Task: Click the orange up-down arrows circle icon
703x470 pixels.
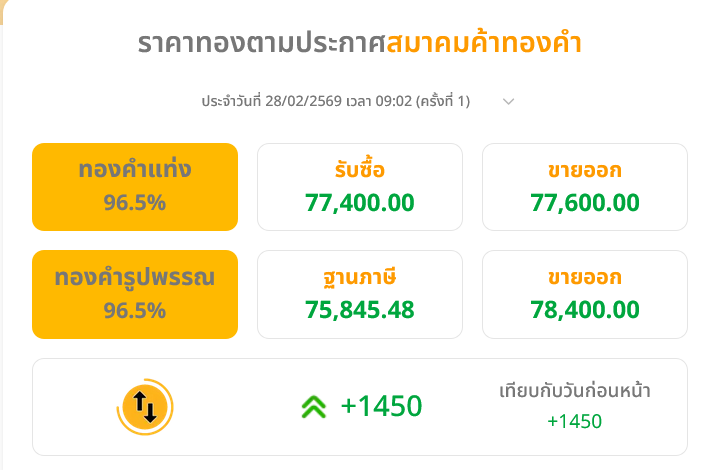Action: pos(145,406)
